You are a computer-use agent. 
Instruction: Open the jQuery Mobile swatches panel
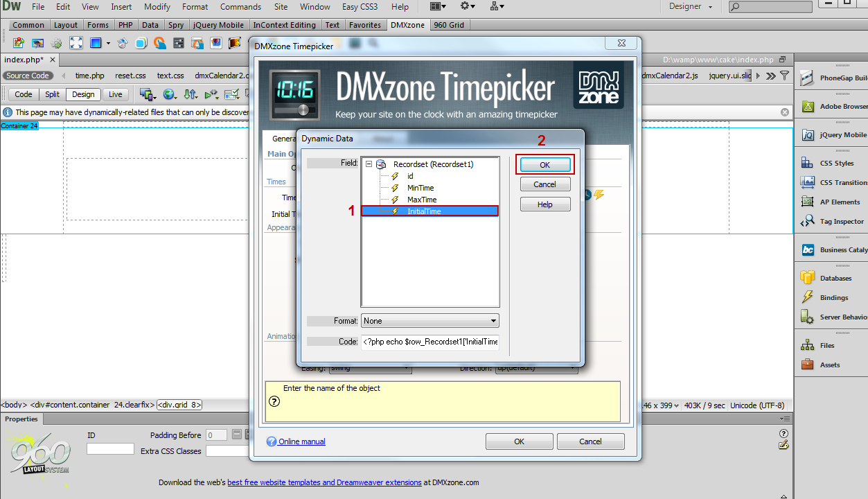(832, 135)
